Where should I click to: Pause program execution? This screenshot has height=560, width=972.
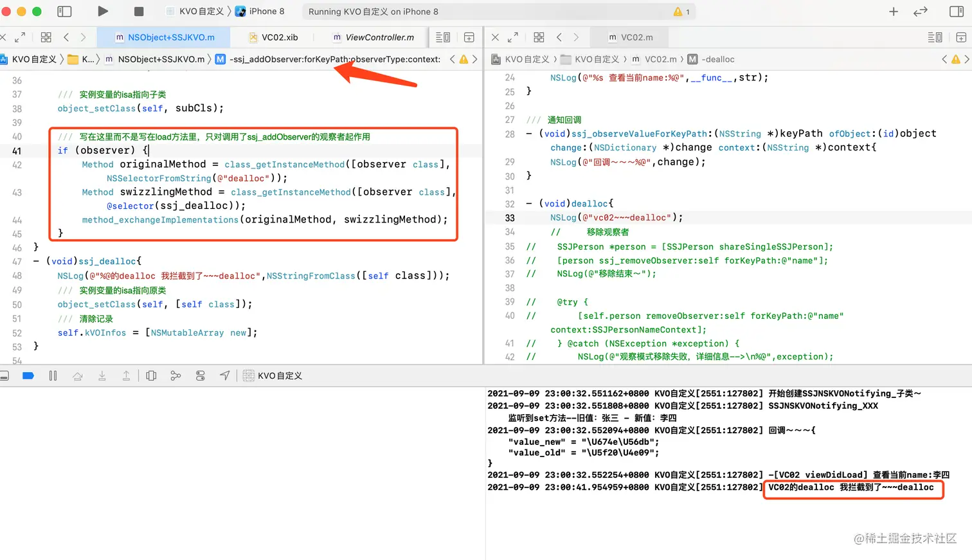pyautogui.click(x=53, y=375)
